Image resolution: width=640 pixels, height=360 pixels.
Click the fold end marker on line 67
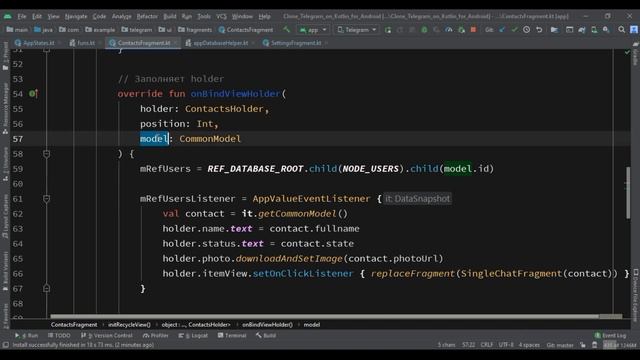tap(47, 289)
